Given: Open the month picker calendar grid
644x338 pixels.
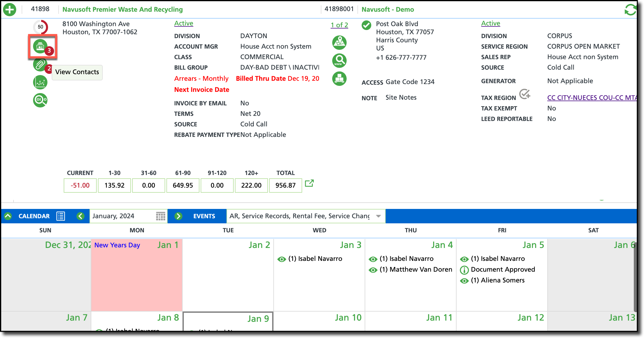Looking at the screenshot, I should (161, 216).
